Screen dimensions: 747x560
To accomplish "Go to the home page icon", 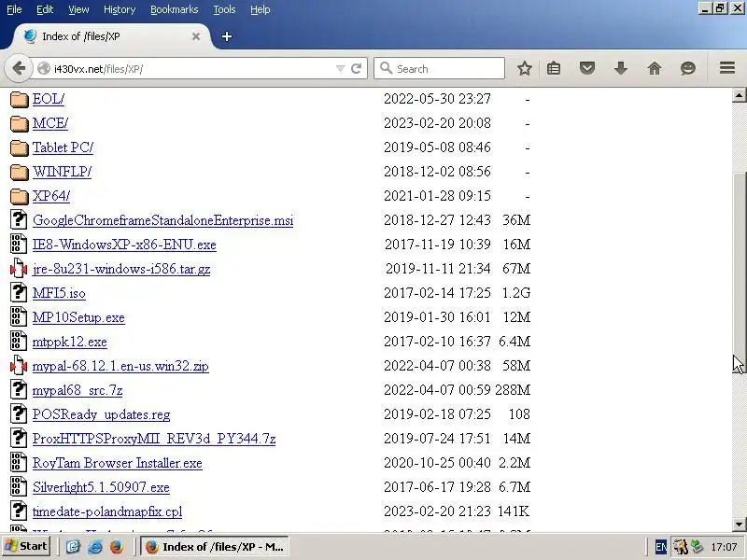I will [655, 68].
